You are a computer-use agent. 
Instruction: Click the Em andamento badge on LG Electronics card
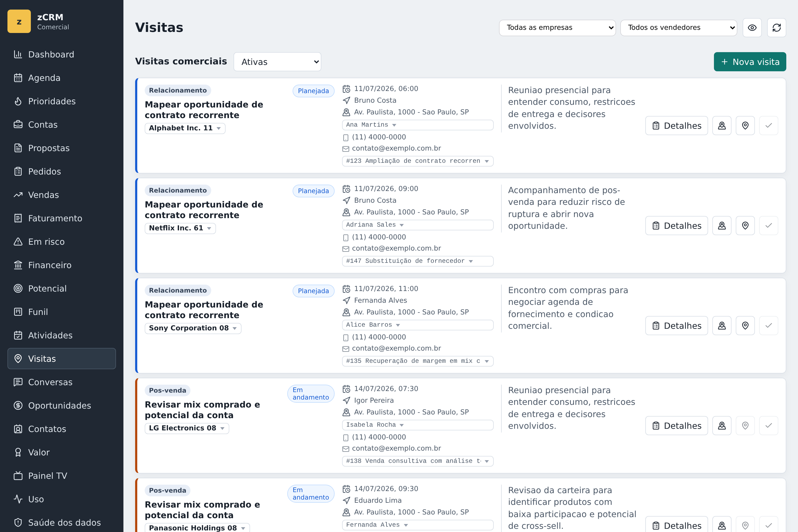(x=311, y=394)
